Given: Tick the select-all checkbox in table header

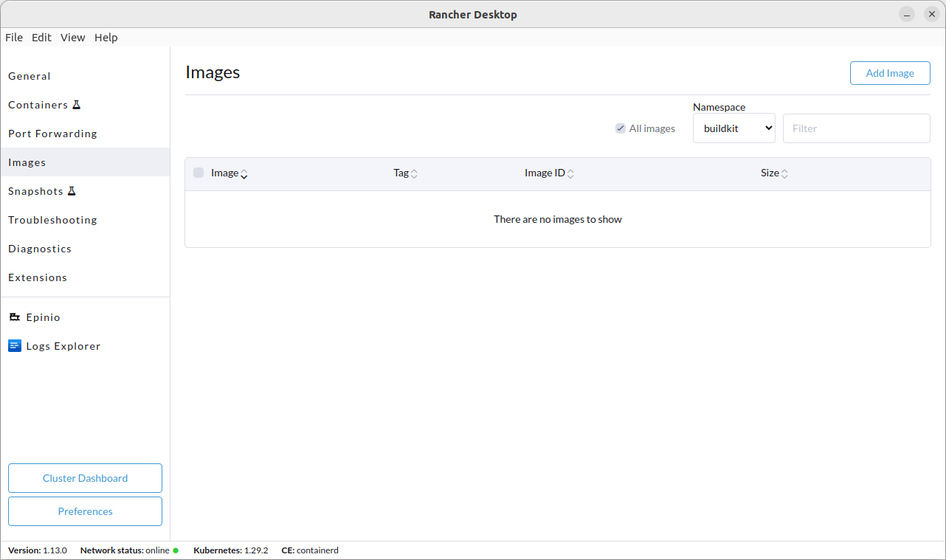Looking at the screenshot, I should pyautogui.click(x=198, y=173).
